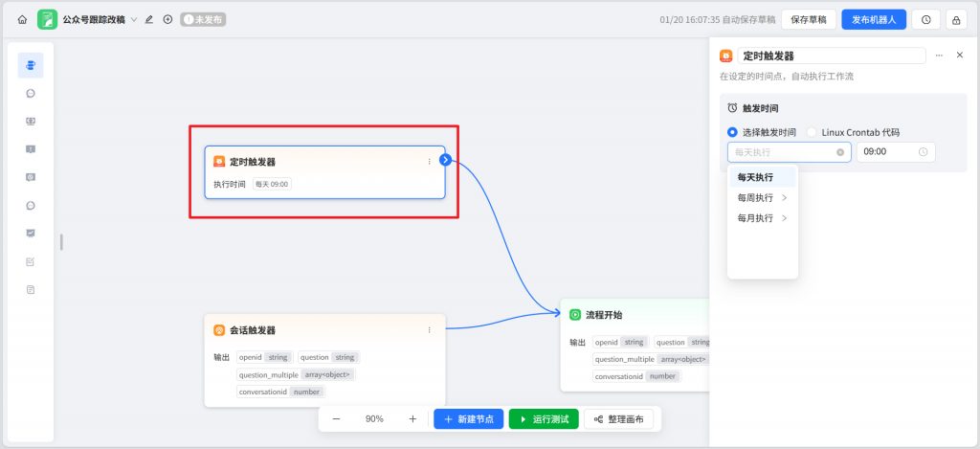Start a test with 运行测试
Screen dimensions: 980x449
[544, 419]
